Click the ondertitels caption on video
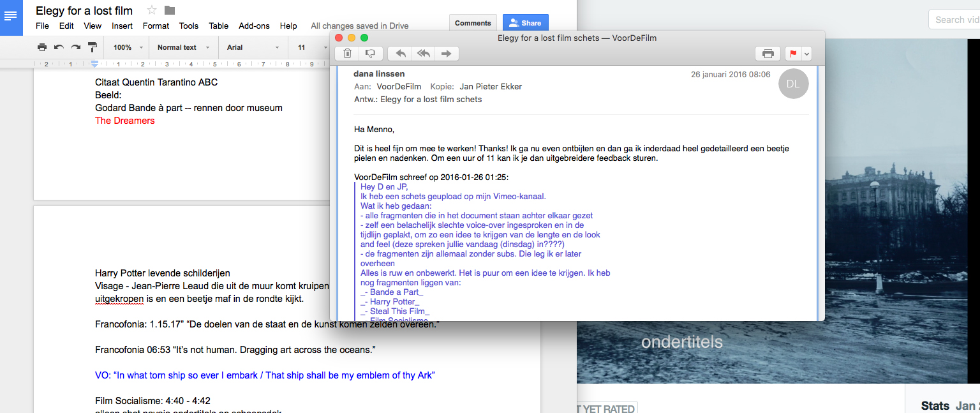The image size is (980, 413). (x=682, y=342)
